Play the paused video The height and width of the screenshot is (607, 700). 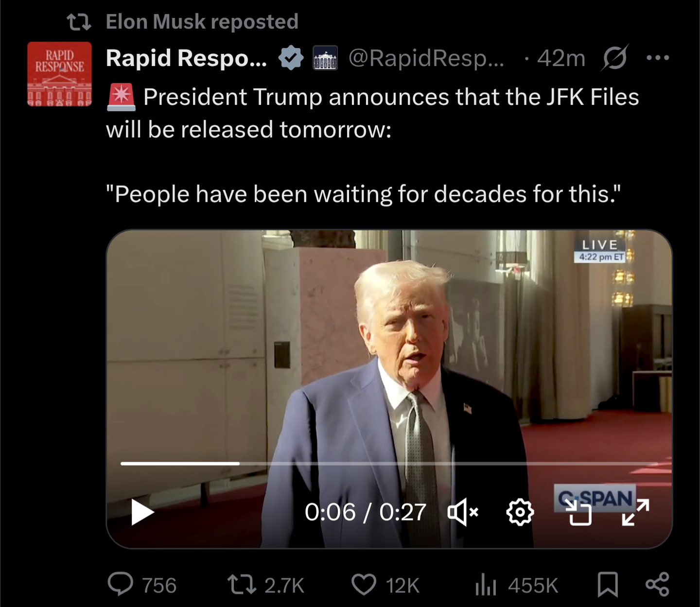pyautogui.click(x=142, y=512)
